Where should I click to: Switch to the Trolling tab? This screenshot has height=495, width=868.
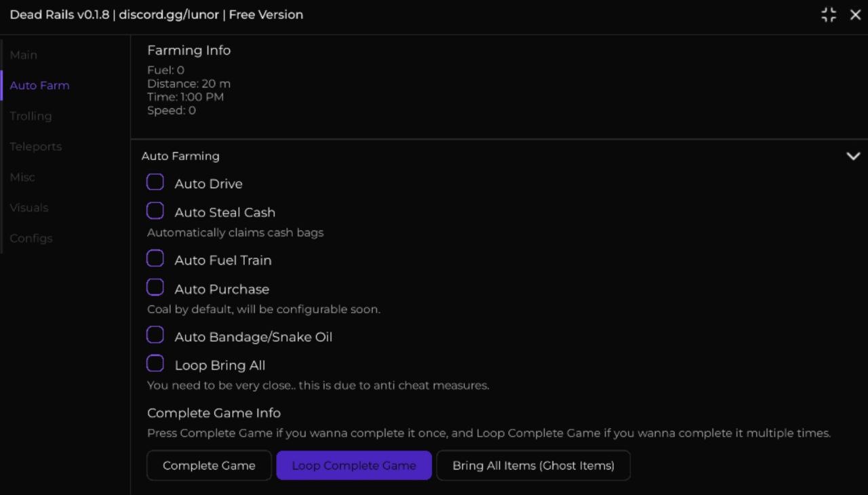coord(31,116)
